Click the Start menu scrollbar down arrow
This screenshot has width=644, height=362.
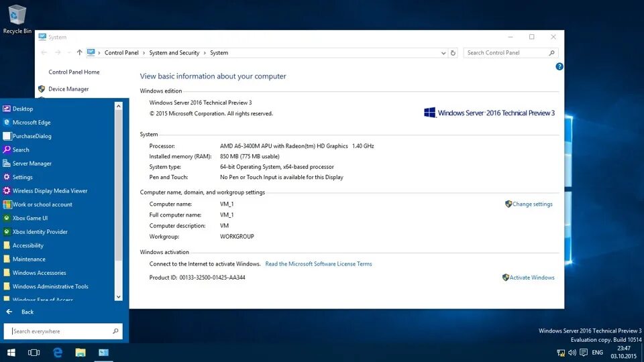(118, 297)
